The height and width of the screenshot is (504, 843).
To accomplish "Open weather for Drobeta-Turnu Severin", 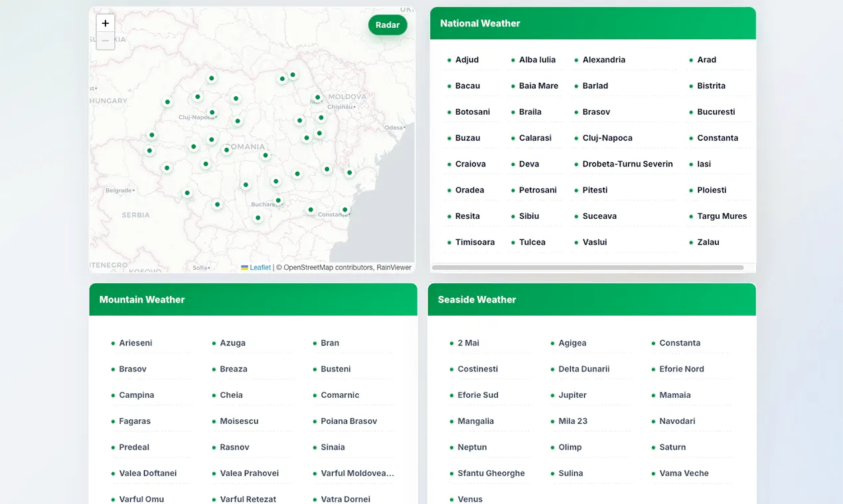I will (x=628, y=164).
